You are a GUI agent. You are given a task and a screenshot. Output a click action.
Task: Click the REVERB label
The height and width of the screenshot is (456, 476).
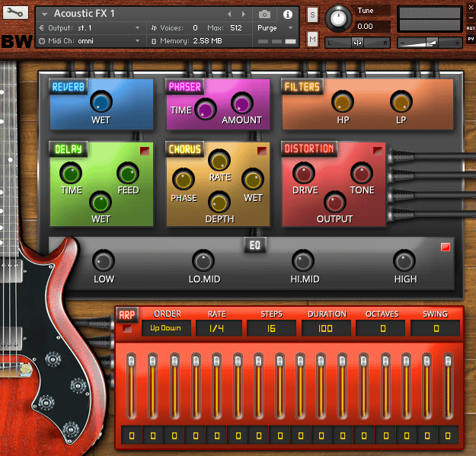(x=69, y=87)
